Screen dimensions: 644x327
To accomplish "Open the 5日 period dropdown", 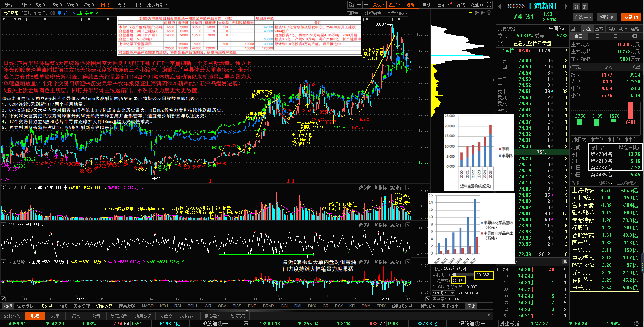I will [x=26, y=5].
